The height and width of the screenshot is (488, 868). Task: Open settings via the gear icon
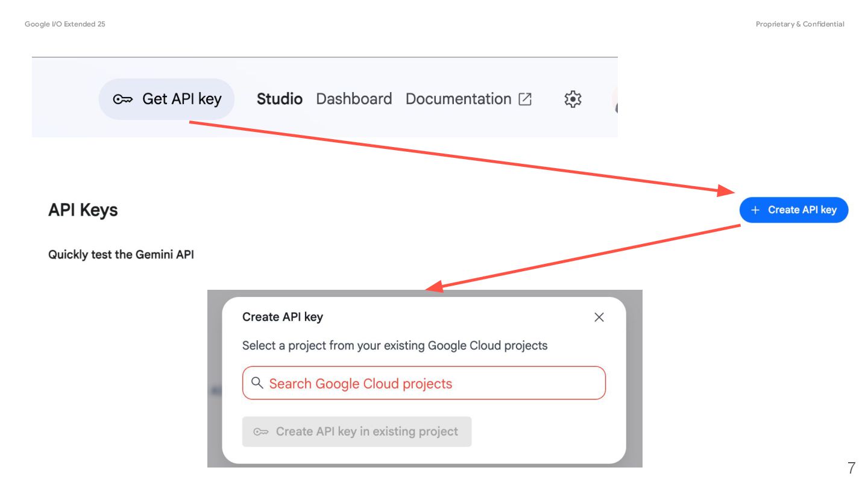pyautogui.click(x=573, y=99)
